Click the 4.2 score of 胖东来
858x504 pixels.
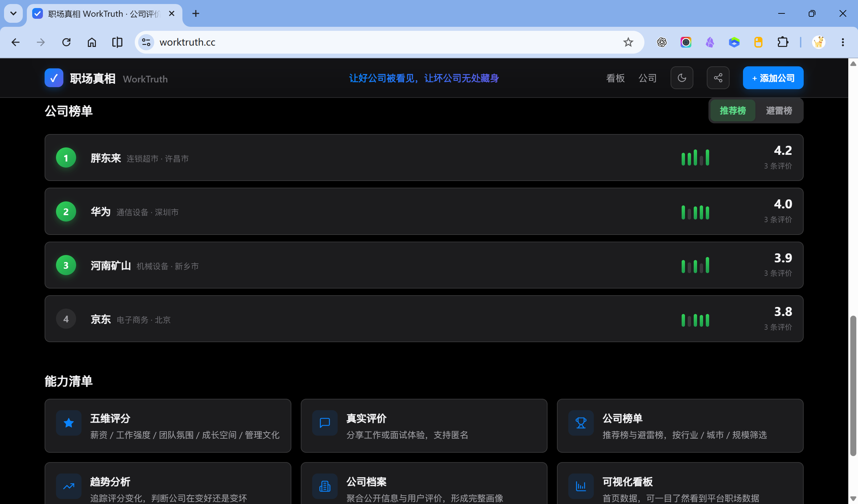[783, 150]
